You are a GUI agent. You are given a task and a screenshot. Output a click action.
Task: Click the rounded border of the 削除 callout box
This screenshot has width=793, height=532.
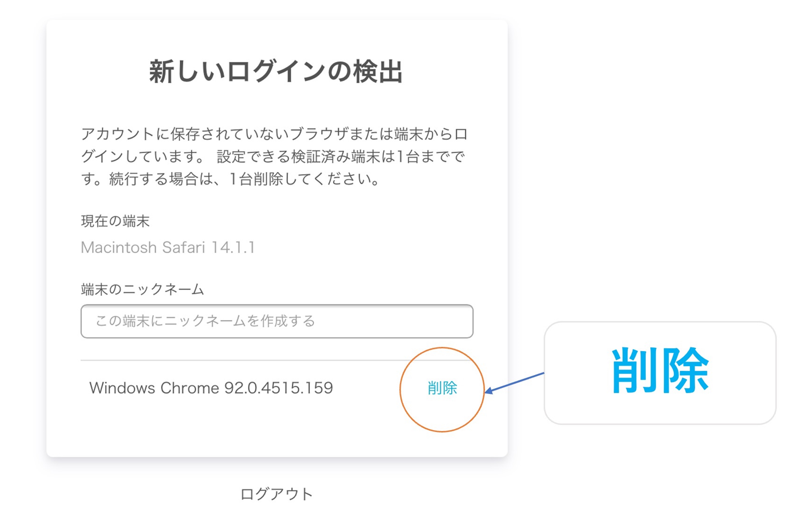[x=660, y=322]
